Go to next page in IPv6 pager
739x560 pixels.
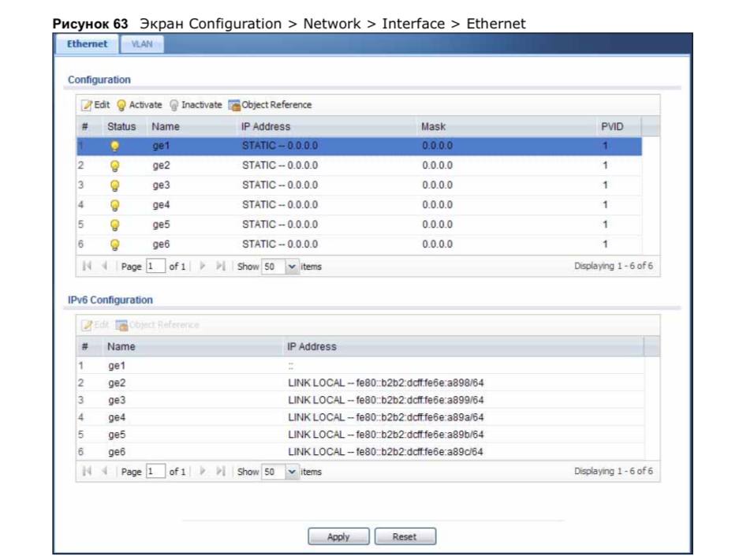point(203,471)
